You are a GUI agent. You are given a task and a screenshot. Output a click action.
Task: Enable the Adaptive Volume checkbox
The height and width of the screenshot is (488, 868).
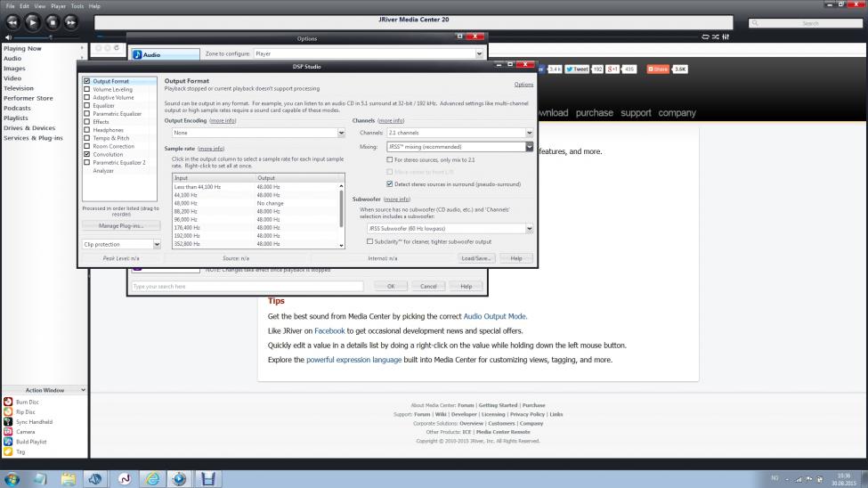coord(87,97)
